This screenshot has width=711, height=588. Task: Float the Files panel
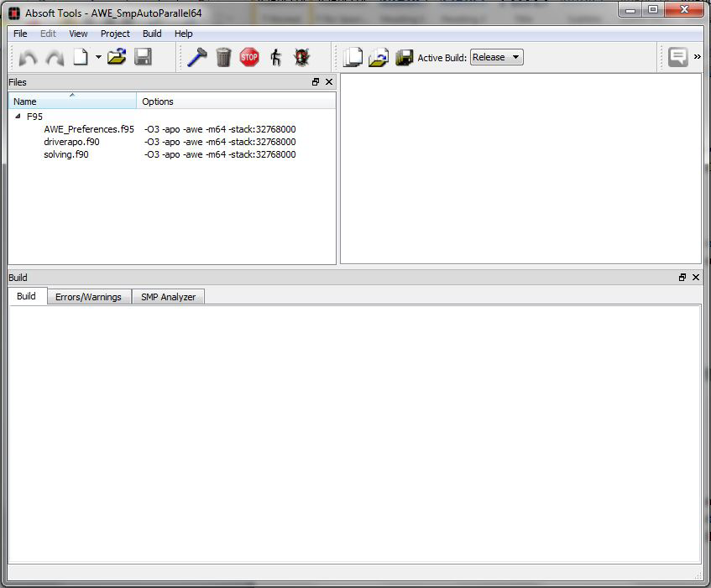316,82
